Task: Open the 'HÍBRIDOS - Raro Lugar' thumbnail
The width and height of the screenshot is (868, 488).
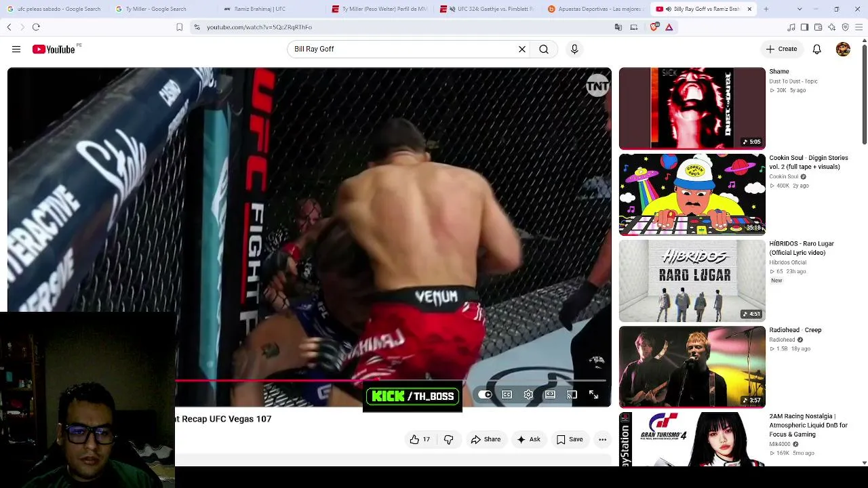Action: pyautogui.click(x=692, y=281)
